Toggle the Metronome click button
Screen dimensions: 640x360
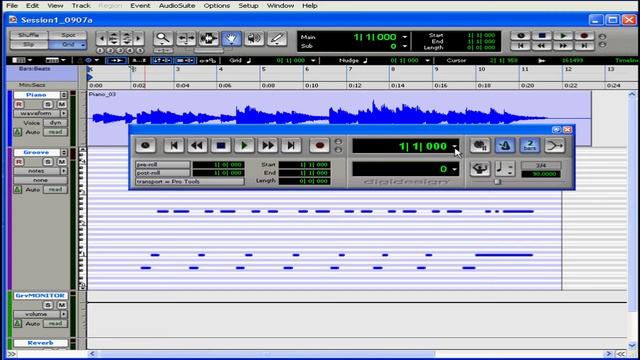point(505,145)
